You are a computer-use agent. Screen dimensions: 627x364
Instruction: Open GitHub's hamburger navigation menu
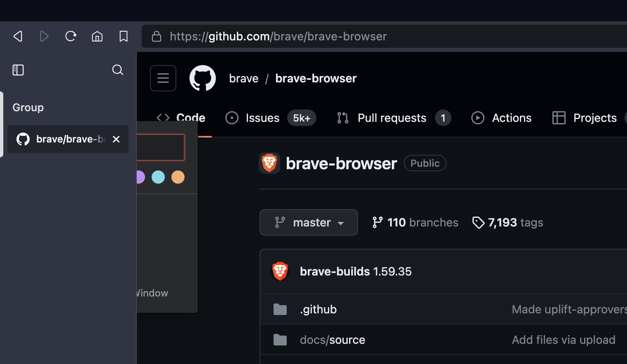163,78
